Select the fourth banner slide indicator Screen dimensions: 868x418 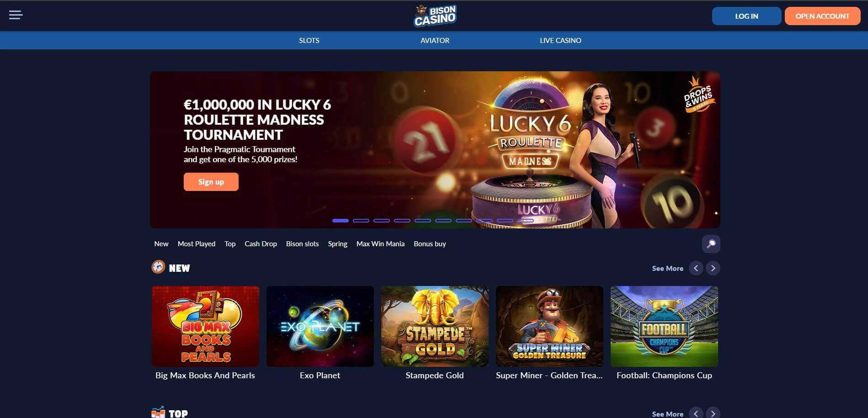(x=402, y=221)
